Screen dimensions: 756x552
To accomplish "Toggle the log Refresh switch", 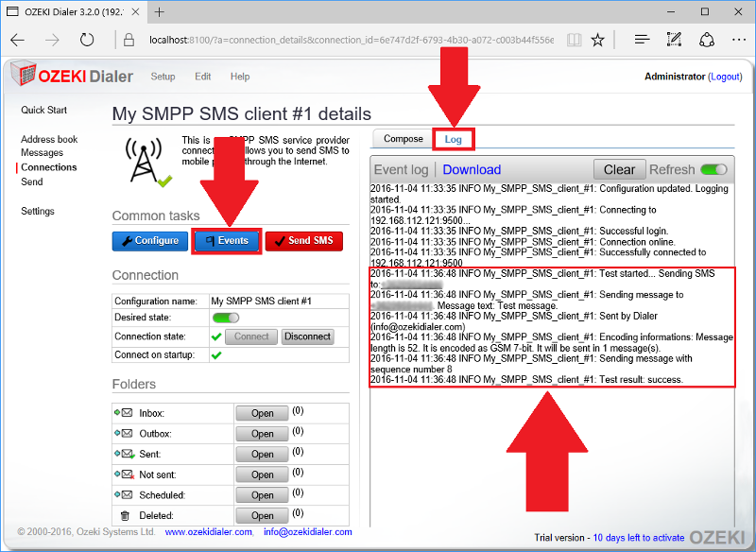I will tap(713, 169).
